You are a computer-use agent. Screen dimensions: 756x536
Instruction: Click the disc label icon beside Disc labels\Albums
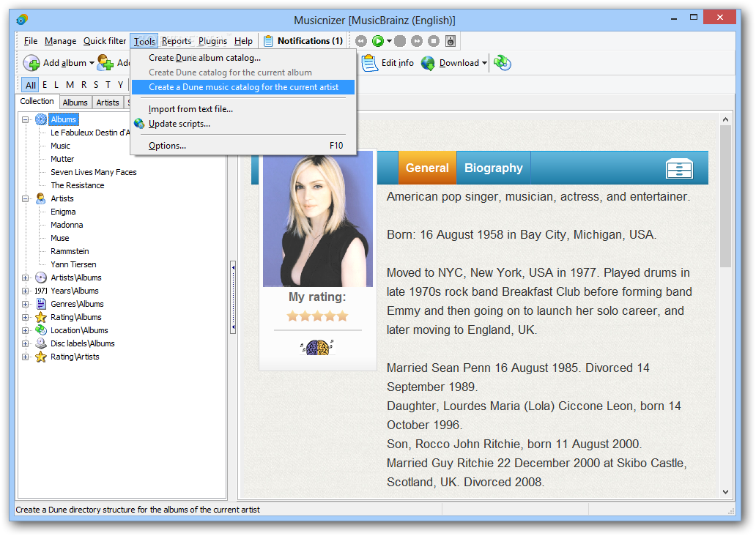pyautogui.click(x=41, y=343)
